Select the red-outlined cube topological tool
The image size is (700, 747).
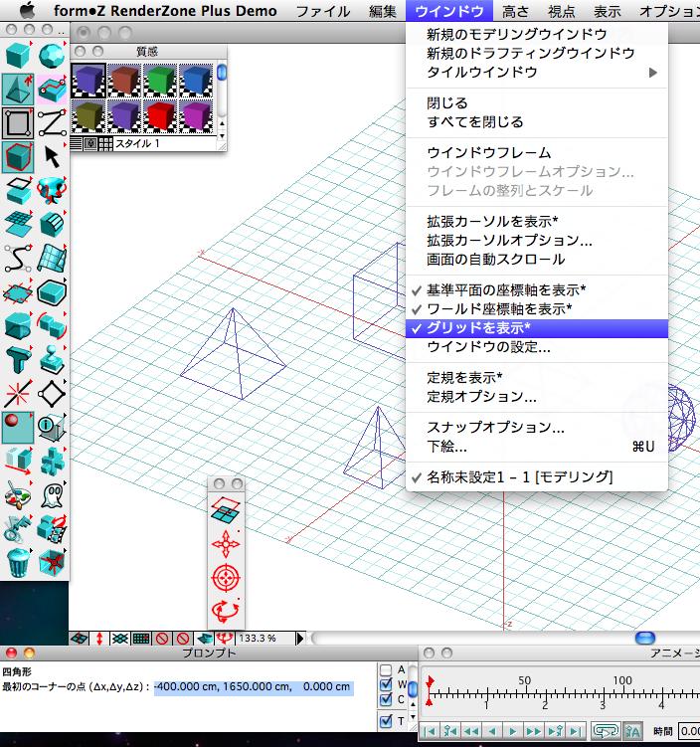click(x=18, y=157)
